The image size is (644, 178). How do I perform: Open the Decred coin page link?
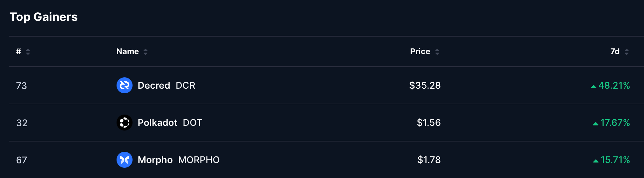(154, 85)
